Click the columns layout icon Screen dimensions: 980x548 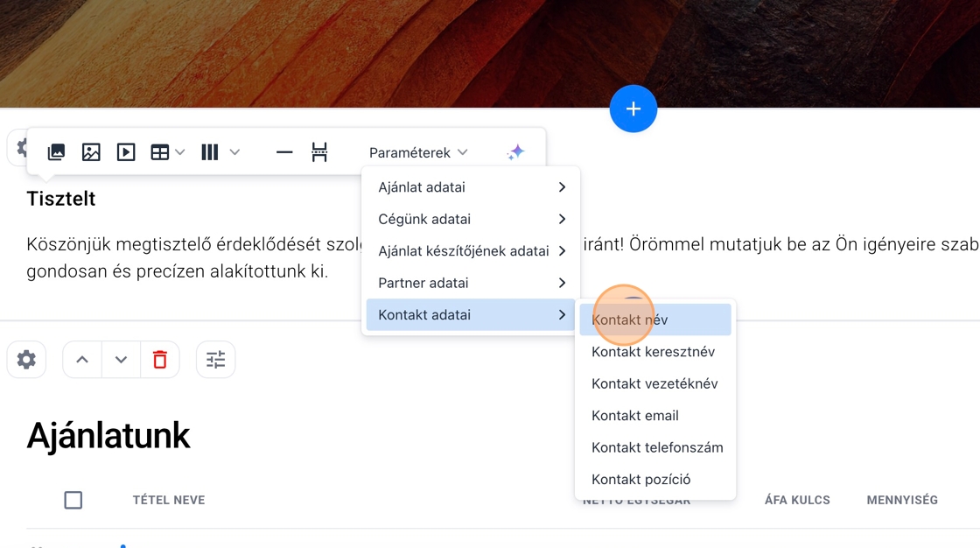pyautogui.click(x=210, y=152)
